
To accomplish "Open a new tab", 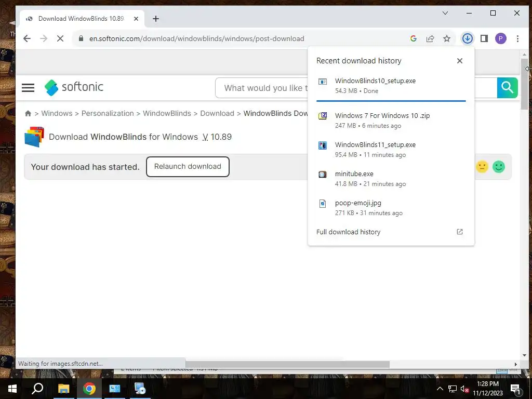I will (x=156, y=19).
